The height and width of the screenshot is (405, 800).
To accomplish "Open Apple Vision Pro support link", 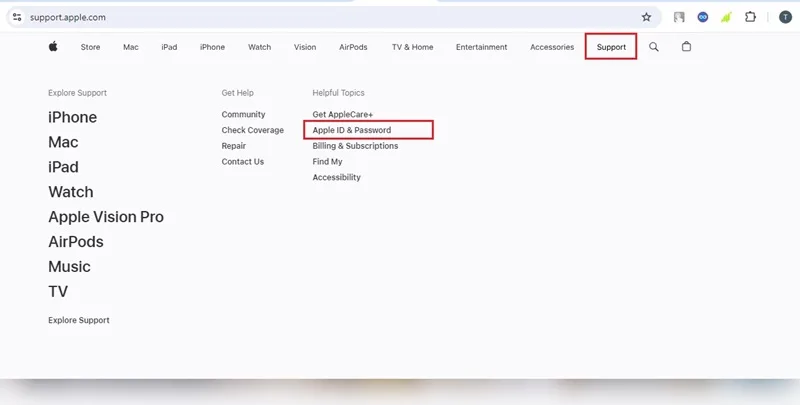I will (x=106, y=217).
